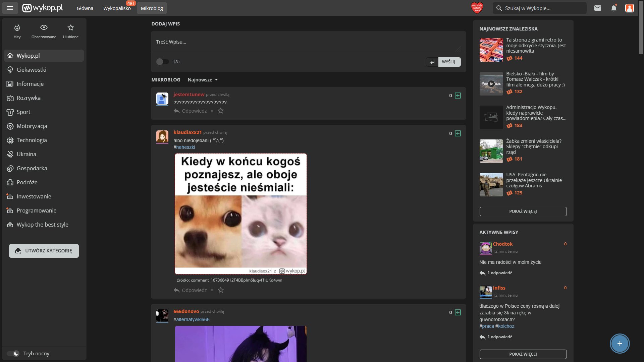Open the messages envelope icon
The width and height of the screenshot is (644, 362).
(598, 8)
